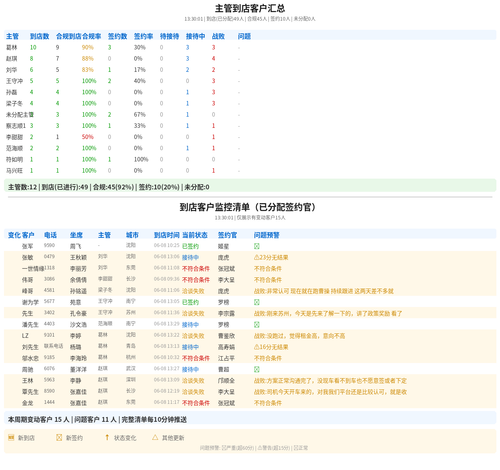This screenshot has width=500, height=470.
Task: Click the green status icon in 张军 row
Action: 257,246
